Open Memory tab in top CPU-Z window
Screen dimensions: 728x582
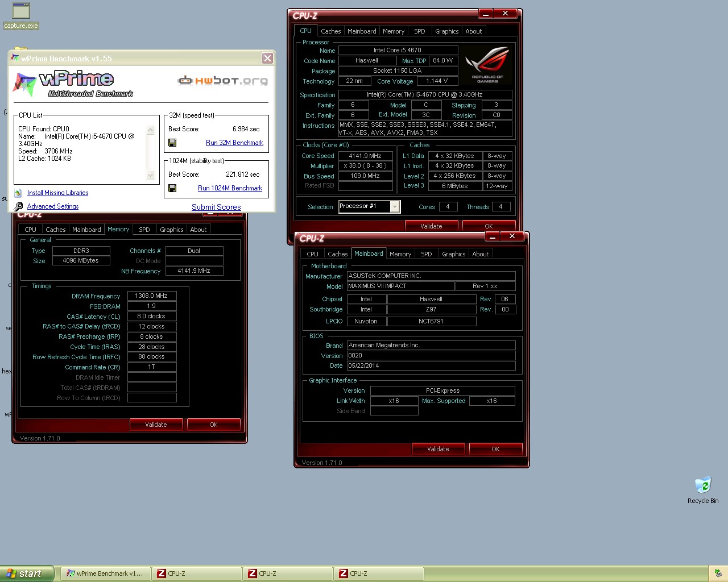pos(394,31)
